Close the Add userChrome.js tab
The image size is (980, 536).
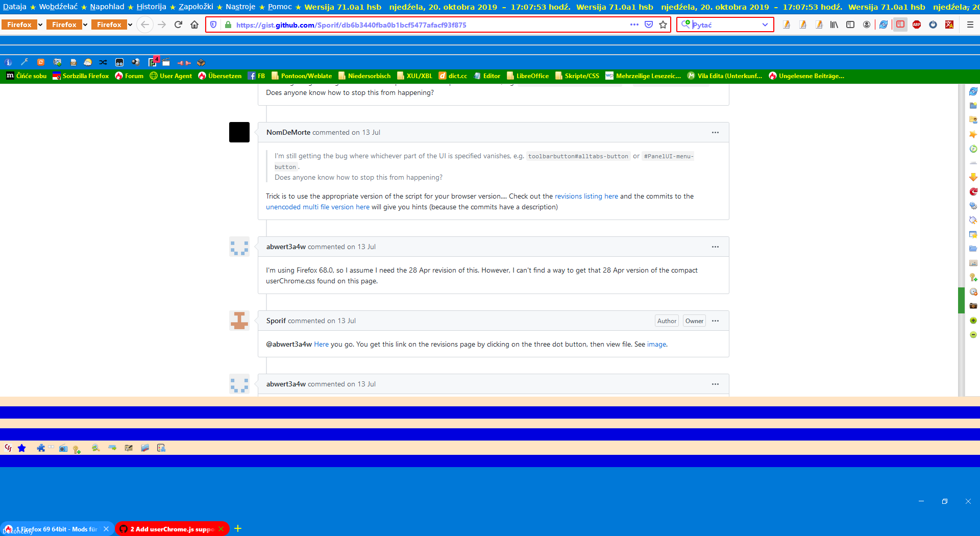coord(221,529)
